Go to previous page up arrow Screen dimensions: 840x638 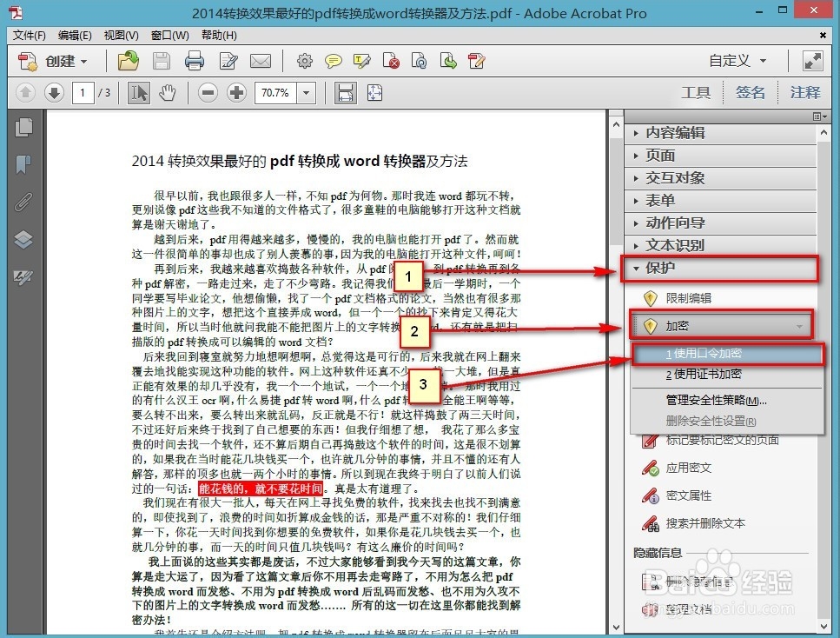tap(25, 93)
